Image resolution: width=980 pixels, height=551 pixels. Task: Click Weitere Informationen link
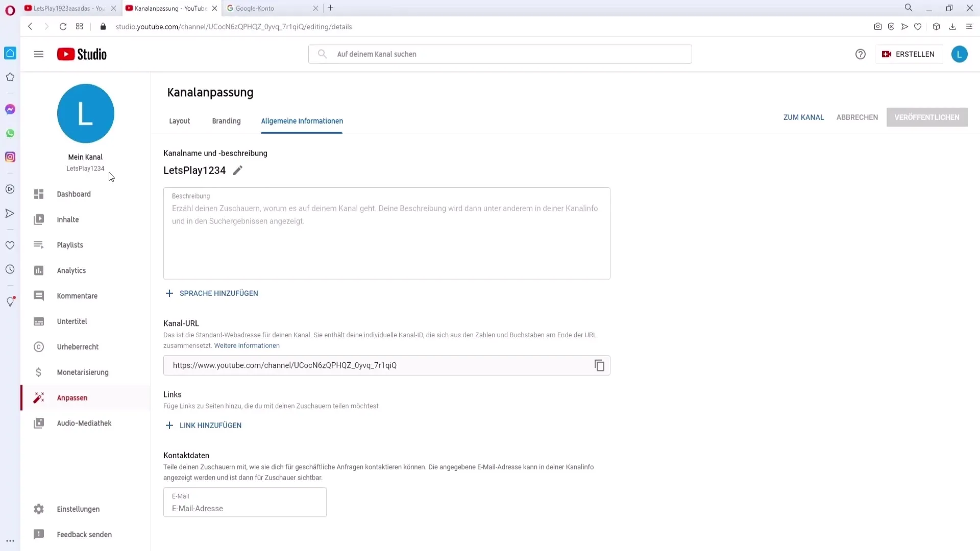click(x=247, y=345)
